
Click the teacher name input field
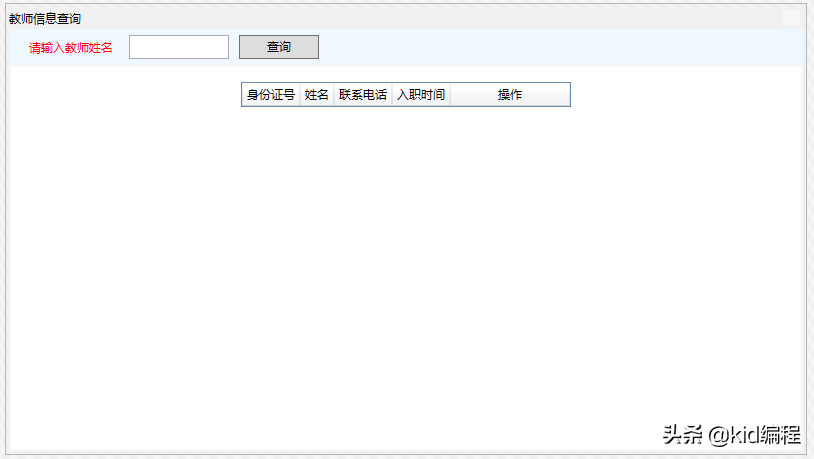coord(179,47)
